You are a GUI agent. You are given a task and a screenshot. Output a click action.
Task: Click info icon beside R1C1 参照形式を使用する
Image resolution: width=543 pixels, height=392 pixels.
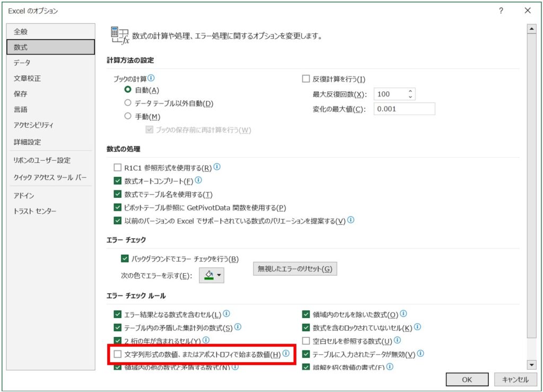[218, 166]
